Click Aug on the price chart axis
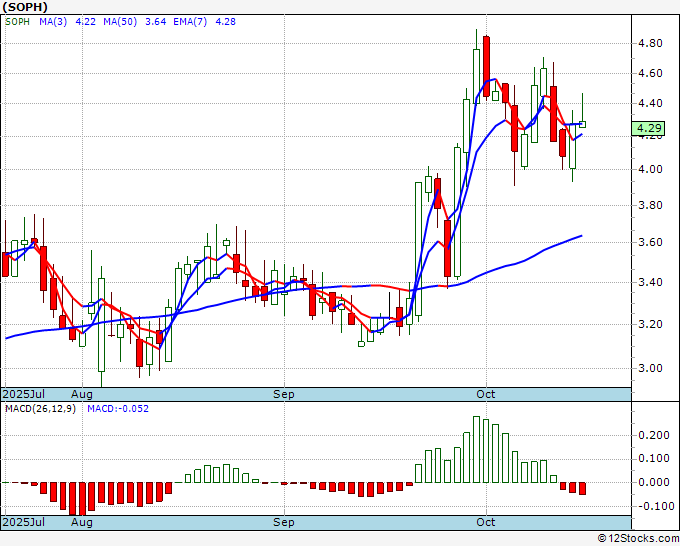Screen dimensions: 680x546 (82, 394)
